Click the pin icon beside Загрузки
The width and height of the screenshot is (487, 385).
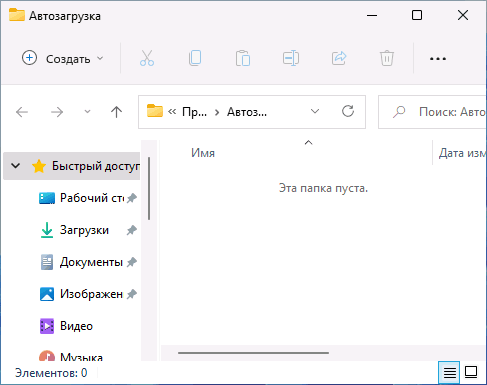(132, 230)
